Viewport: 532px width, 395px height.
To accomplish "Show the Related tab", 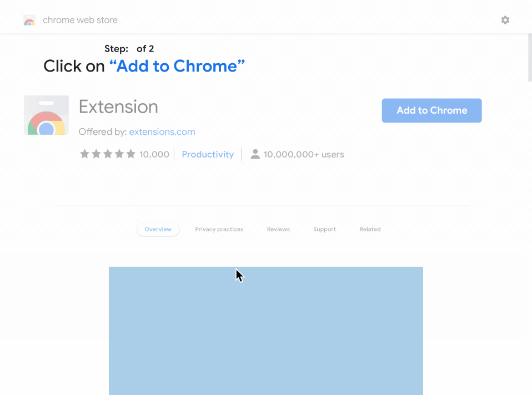I will click(x=370, y=229).
